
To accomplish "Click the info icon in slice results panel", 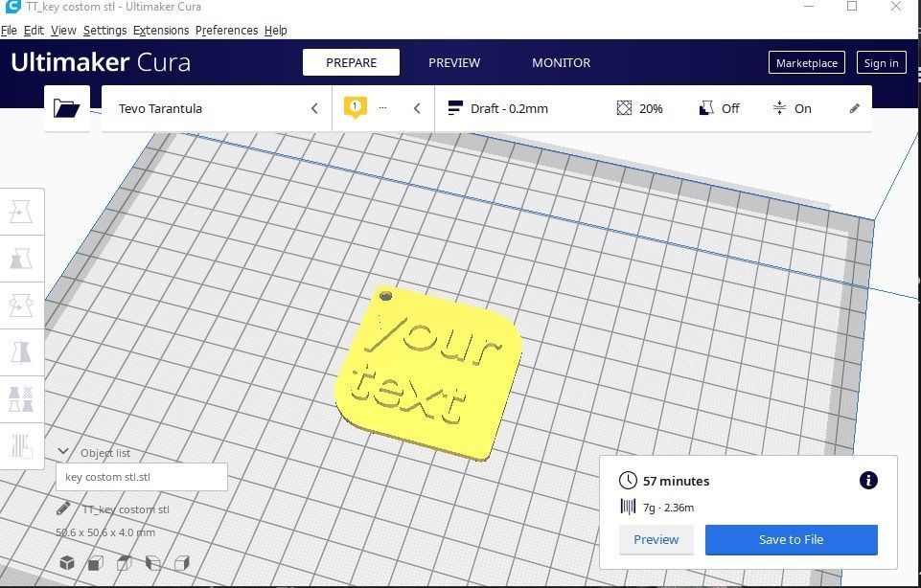I will pos(868,481).
